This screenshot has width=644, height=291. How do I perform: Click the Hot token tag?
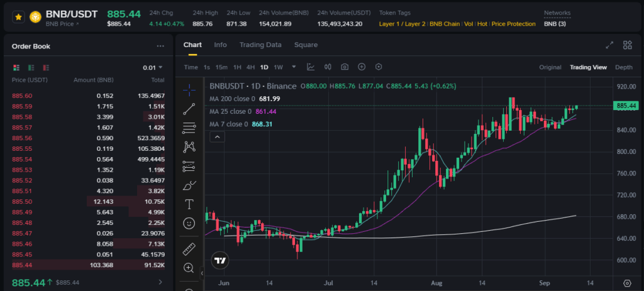(482, 24)
